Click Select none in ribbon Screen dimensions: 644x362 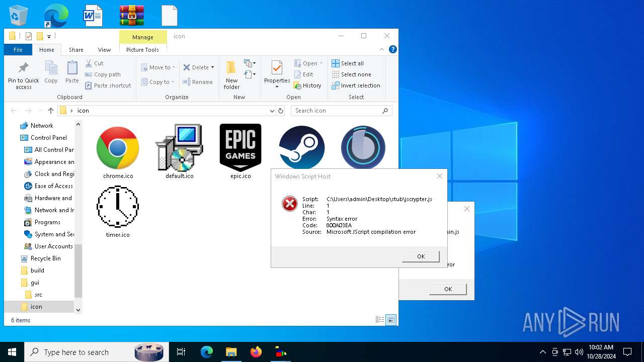pos(351,74)
